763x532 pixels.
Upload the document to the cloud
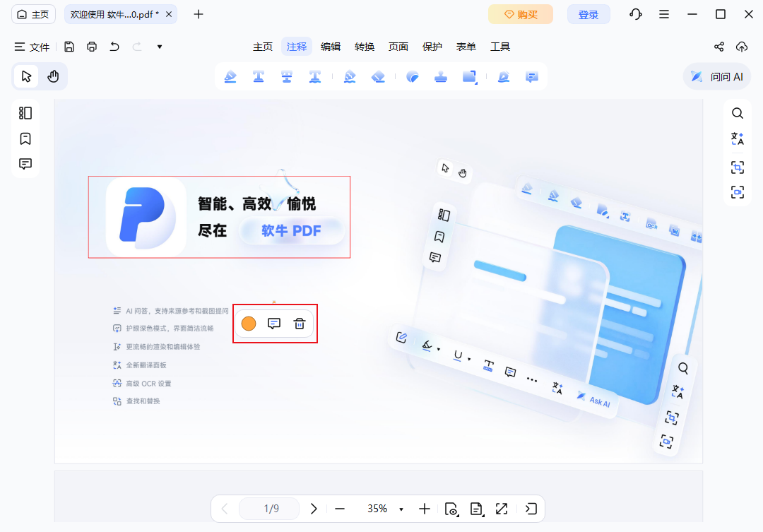[x=742, y=47]
